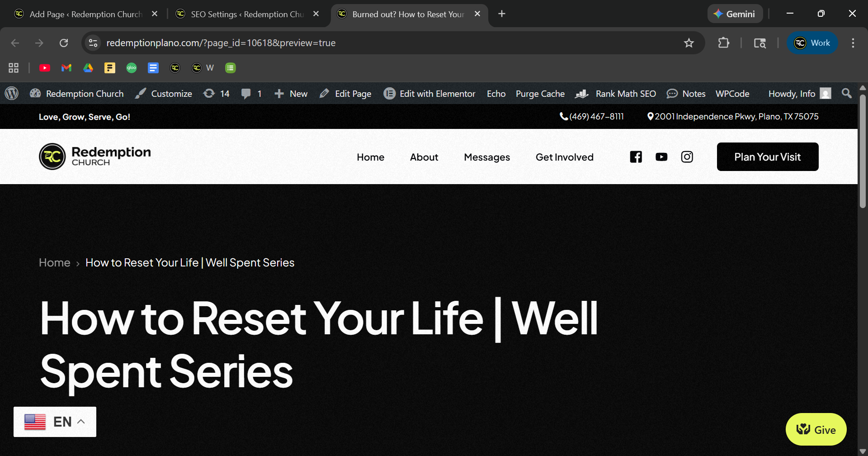Screen dimensions: 868x456
Task: Open the Chrome extensions puzzle icon
Action: (x=723, y=43)
